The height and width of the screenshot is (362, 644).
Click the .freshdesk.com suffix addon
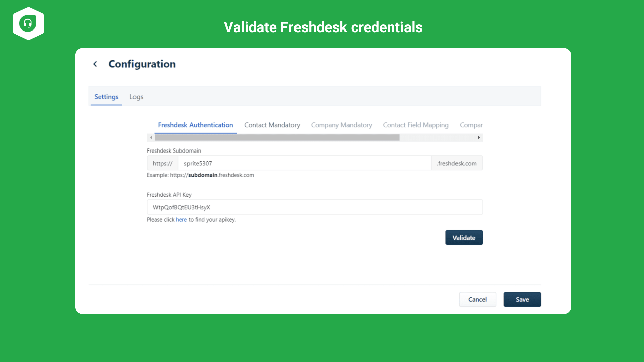(457, 163)
